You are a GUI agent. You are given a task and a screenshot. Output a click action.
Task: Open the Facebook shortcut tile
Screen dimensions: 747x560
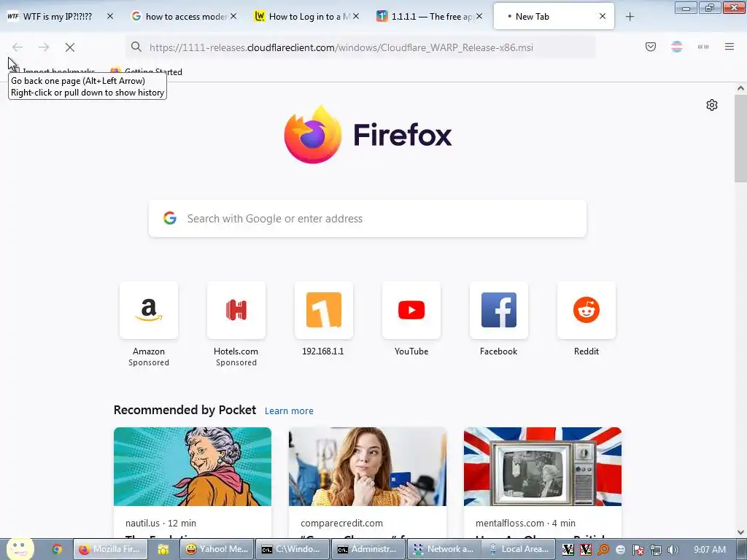tap(499, 310)
